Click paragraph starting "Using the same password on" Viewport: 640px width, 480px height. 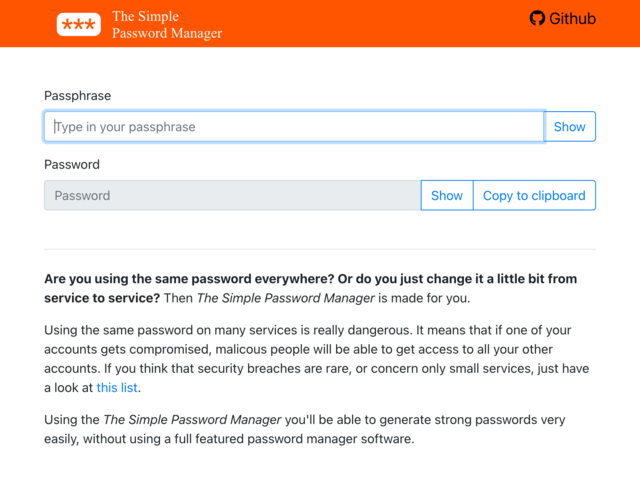click(317, 359)
